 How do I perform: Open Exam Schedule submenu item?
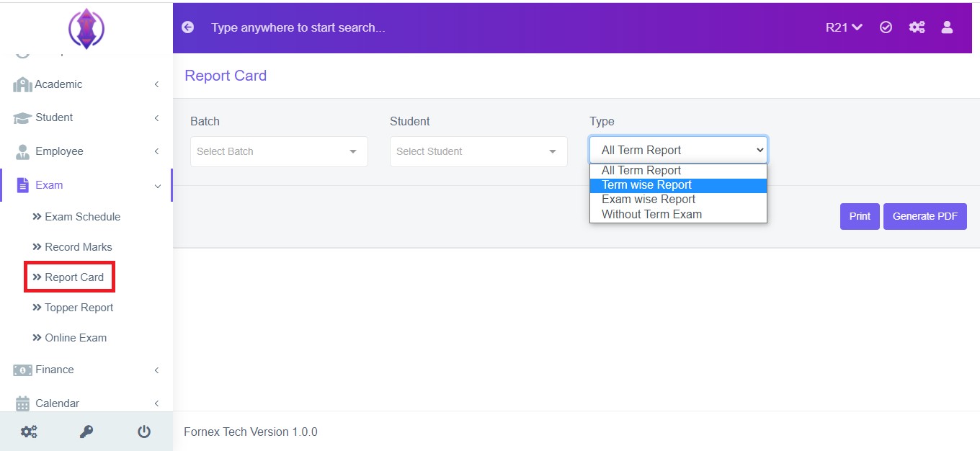point(76,217)
